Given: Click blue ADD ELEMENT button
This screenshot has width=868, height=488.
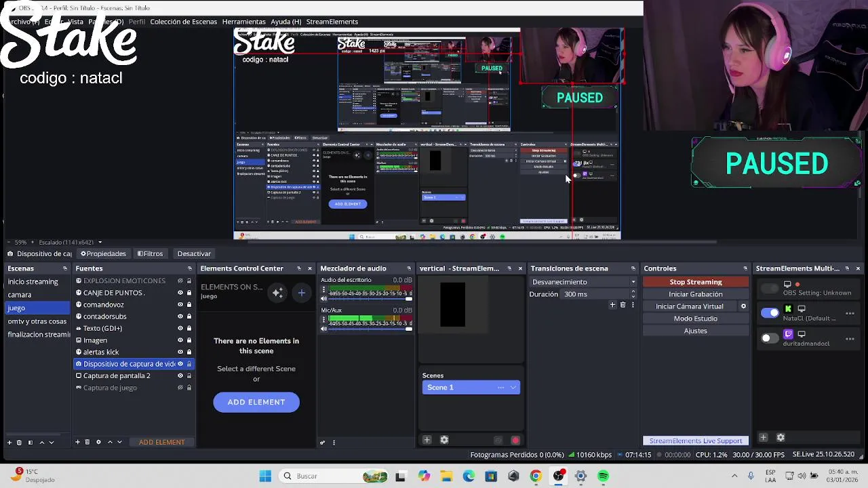Looking at the screenshot, I should pyautogui.click(x=256, y=402).
